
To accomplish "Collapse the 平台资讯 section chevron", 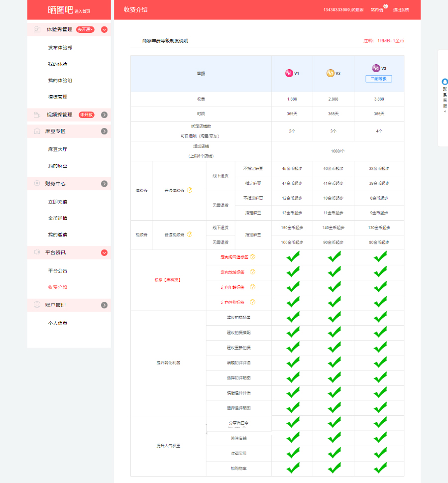I will [x=105, y=252].
